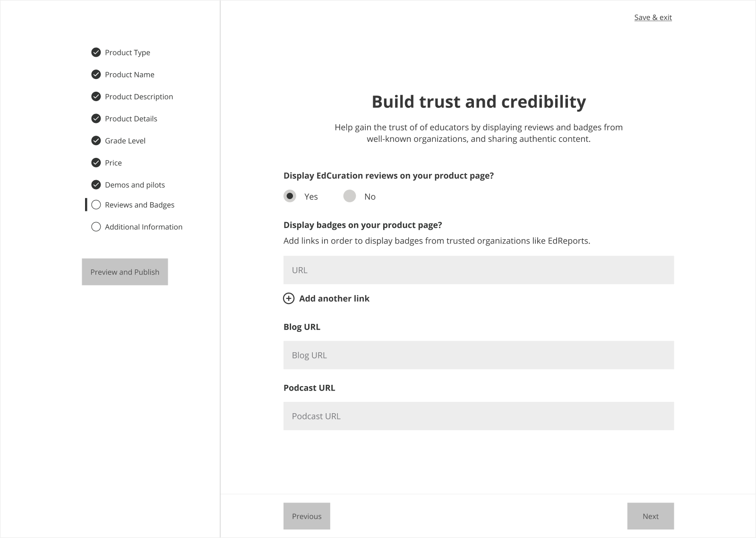Open the Additional Information step
Image resolution: width=756 pixels, height=538 pixels.
[143, 227]
